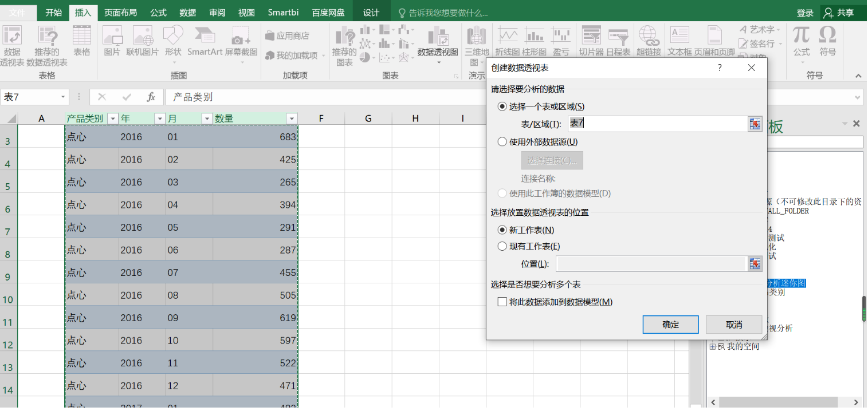Open the 产品类别 column filter dropdown
868x415 pixels.
pyautogui.click(x=113, y=119)
